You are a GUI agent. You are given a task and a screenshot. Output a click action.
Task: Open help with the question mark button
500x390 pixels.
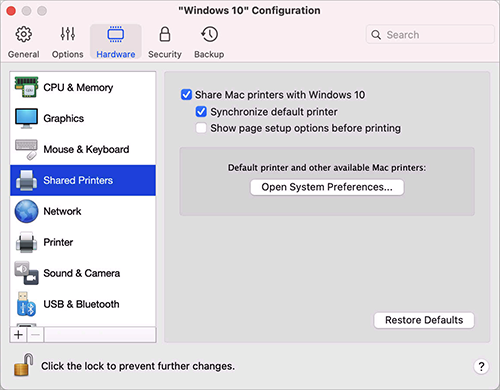pos(481,366)
